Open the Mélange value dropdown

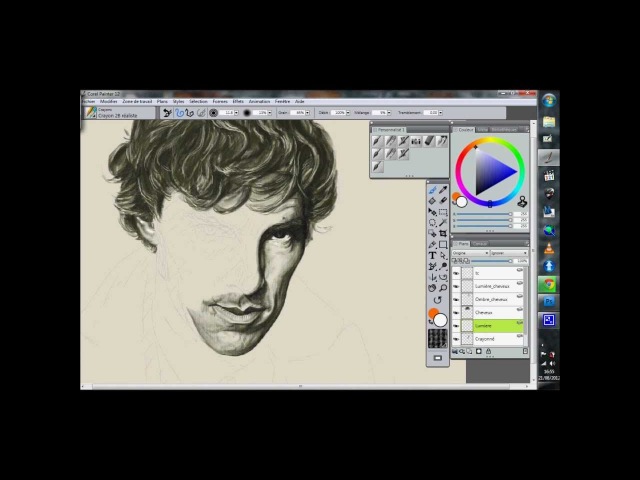coord(389,113)
